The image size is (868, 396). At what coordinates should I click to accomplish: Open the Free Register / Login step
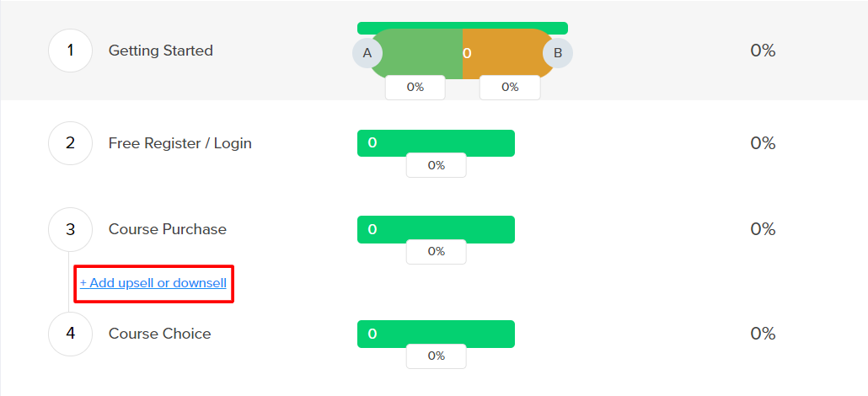180,143
